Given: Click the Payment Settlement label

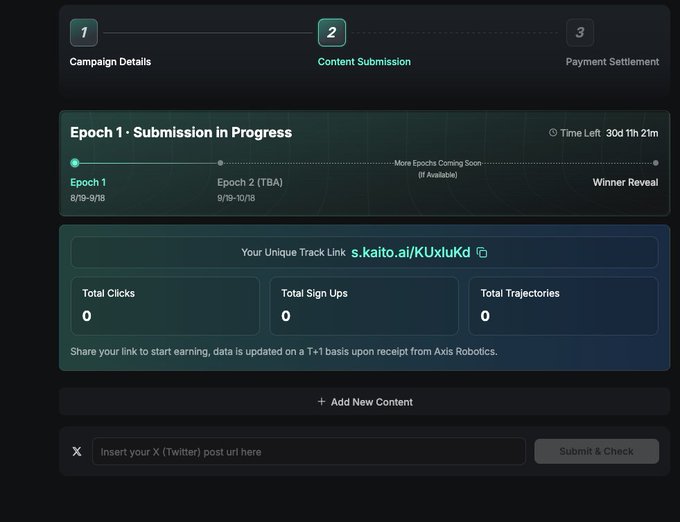Looking at the screenshot, I should [x=612, y=62].
